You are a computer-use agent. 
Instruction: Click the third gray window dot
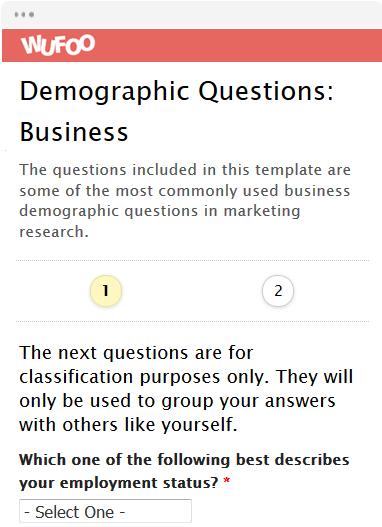click(32, 14)
